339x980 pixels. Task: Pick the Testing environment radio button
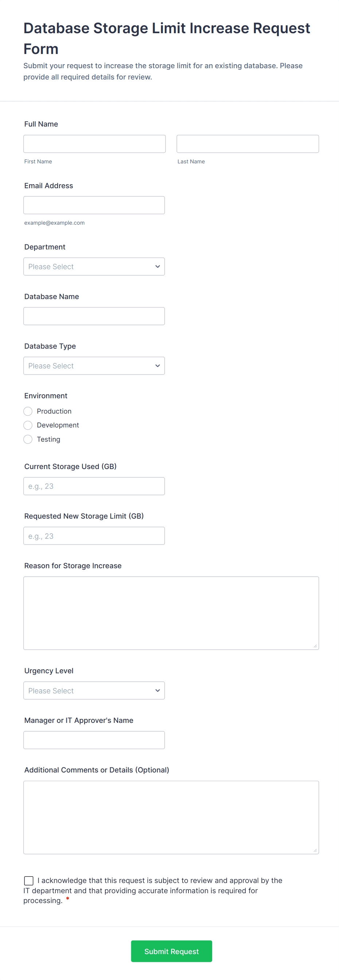click(28, 439)
